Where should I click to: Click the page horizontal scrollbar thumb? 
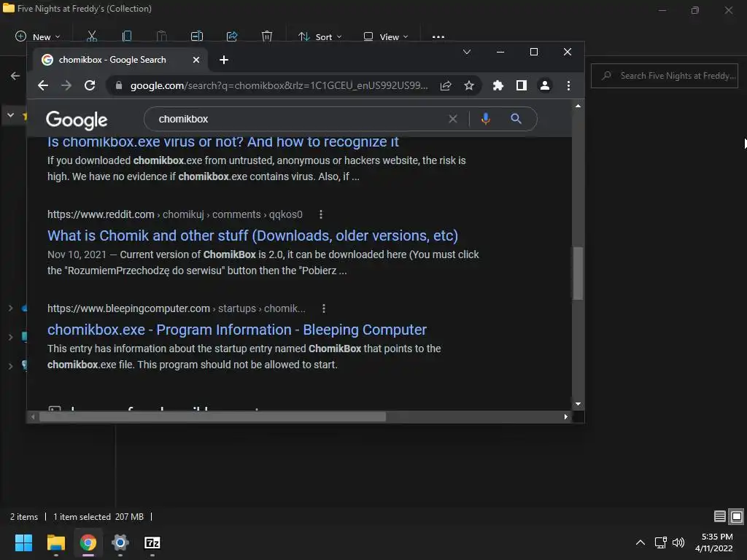click(212, 417)
